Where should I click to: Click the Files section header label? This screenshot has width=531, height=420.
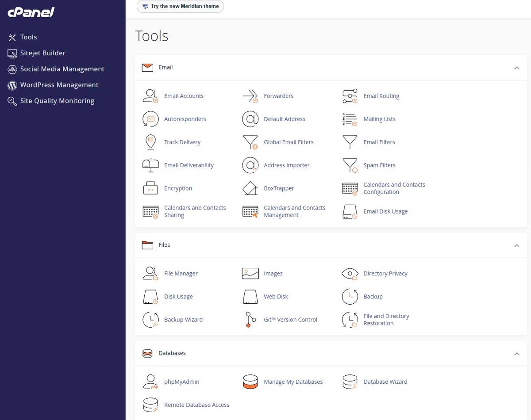(164, 244)
